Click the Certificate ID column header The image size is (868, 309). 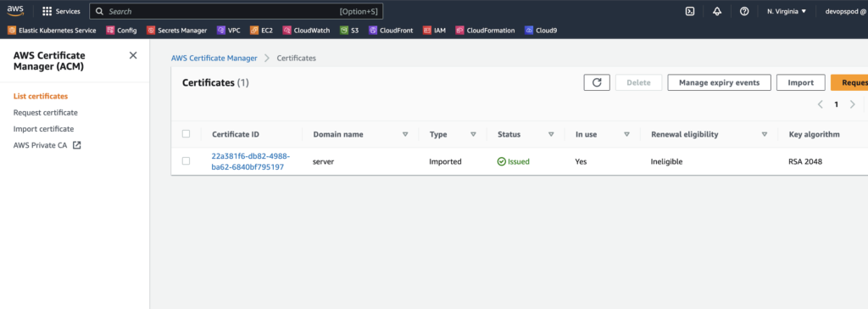click(x=236, y=134)
